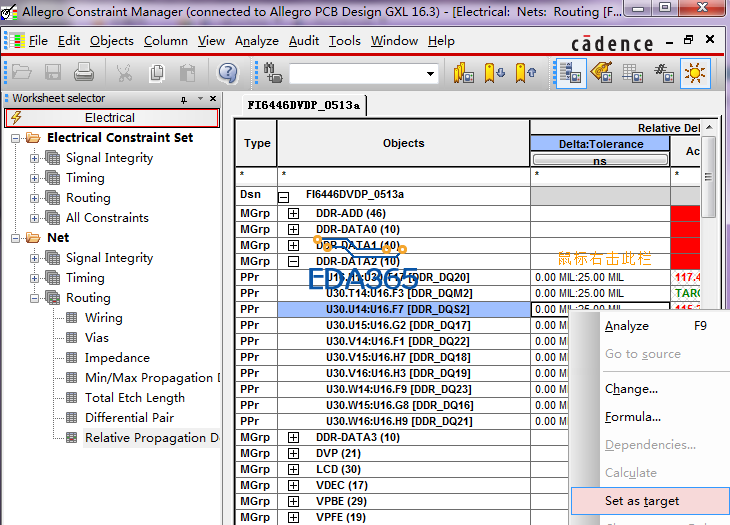Expand the LCD (30) match group

click(x=293, y=470)
